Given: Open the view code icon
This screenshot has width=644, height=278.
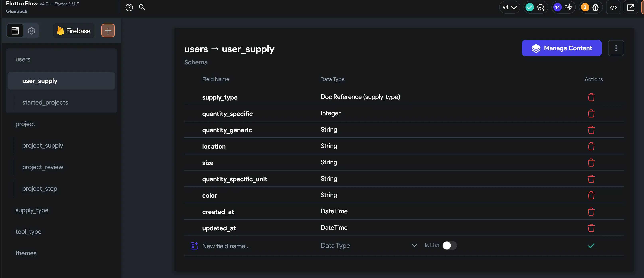Looking at the screenshot, I should (x=613, y=8).
